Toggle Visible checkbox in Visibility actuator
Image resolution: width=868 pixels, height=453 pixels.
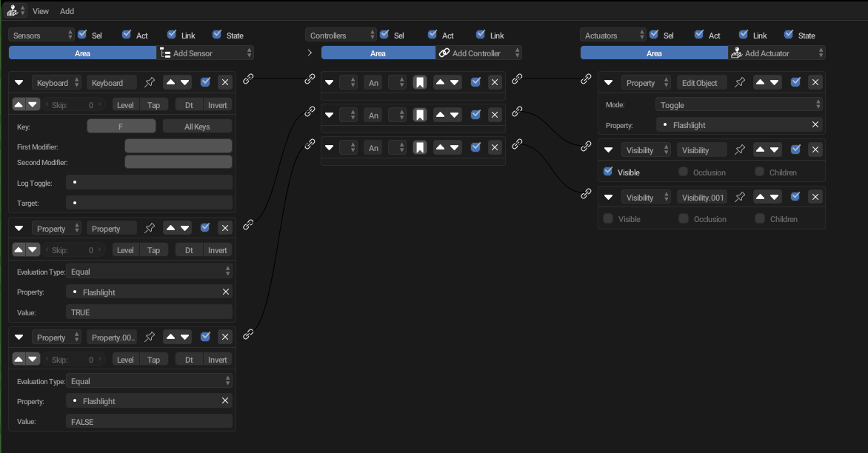tap(609, 172)
